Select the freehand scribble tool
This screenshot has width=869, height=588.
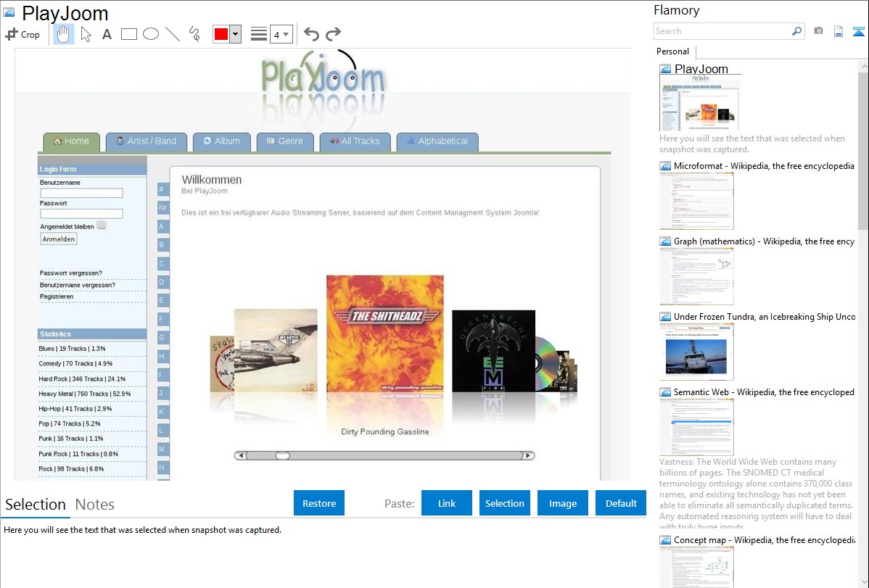pos(194,34)
